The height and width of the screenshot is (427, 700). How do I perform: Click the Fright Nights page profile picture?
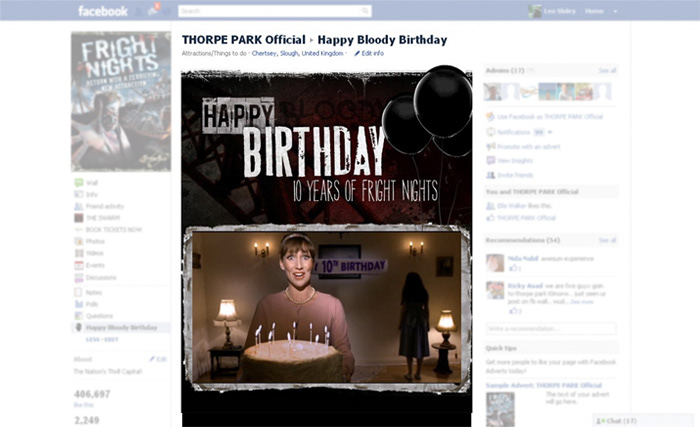point(121,101)
